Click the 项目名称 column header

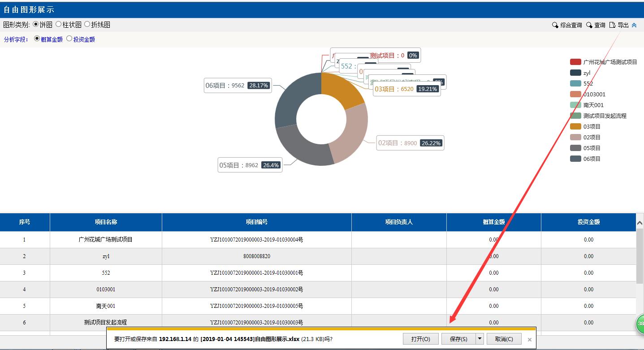click(106, 222)
